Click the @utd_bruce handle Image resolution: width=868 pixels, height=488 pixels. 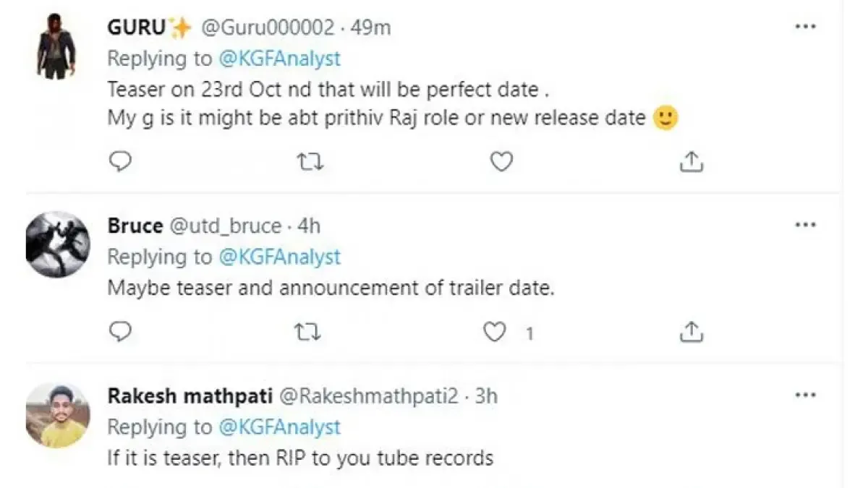224,226
